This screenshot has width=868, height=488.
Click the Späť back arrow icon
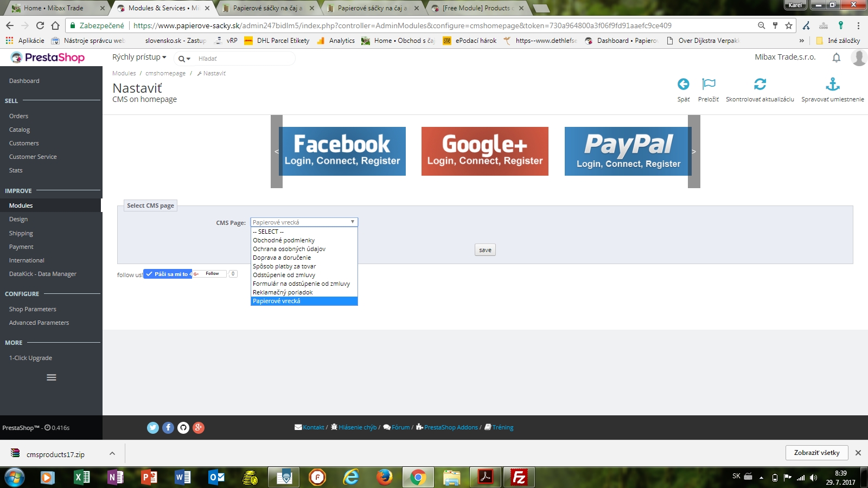point(684,84)
